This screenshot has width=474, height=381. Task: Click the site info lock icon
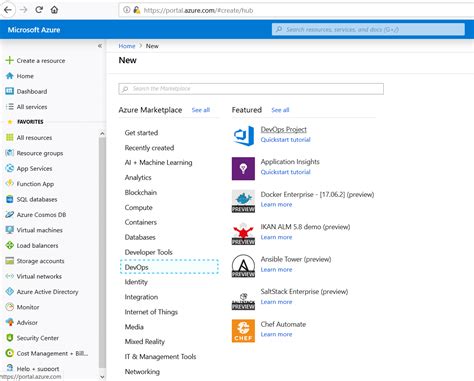[x=137, y=10]
